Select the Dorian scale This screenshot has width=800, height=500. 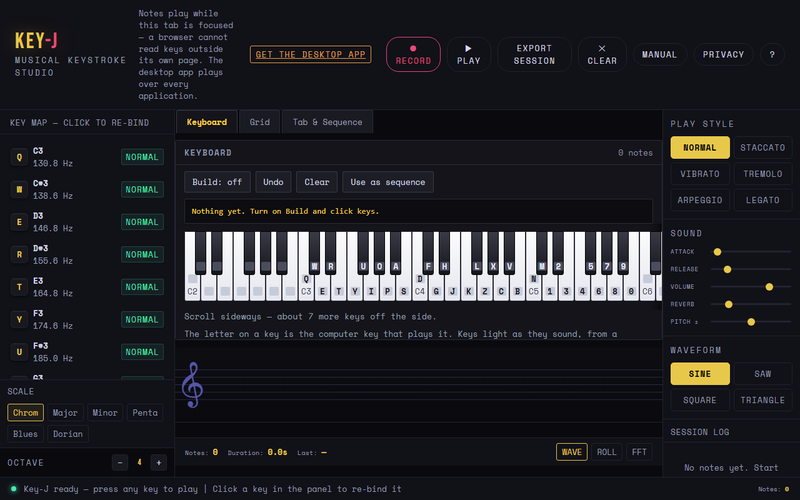(68, 434)
